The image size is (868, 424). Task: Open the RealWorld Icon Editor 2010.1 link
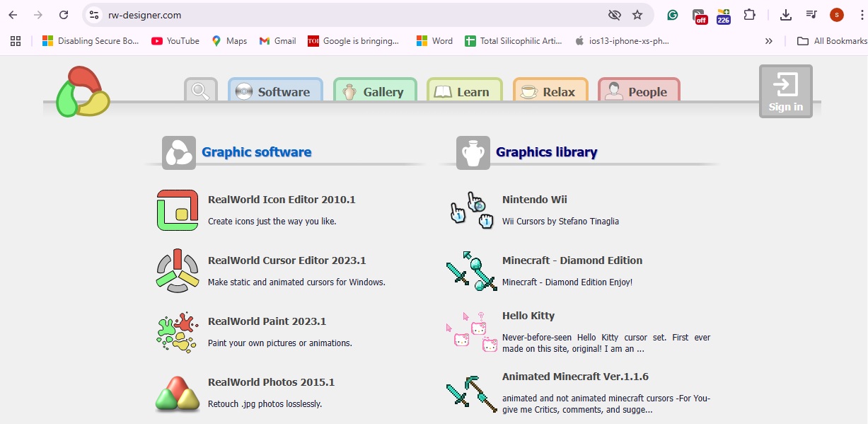[282, 200]
